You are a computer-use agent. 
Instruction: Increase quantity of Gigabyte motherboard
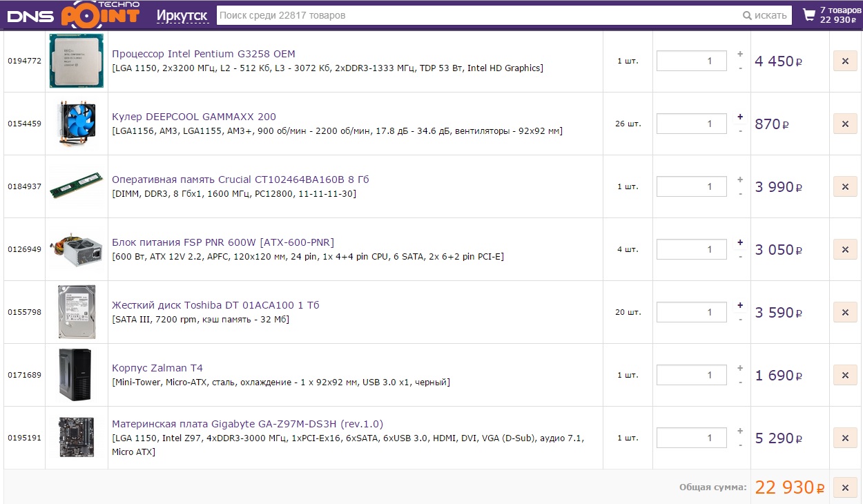[740, 431]
